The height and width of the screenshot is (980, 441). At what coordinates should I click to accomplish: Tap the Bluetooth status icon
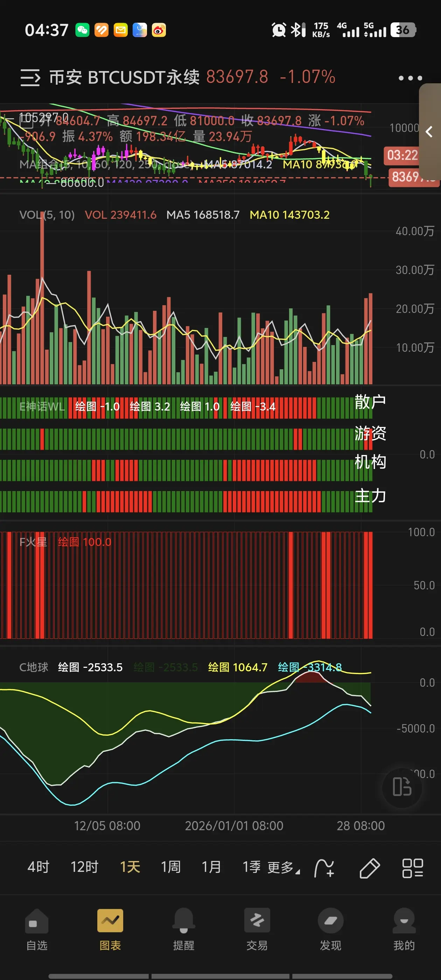[x=298, y=30]
